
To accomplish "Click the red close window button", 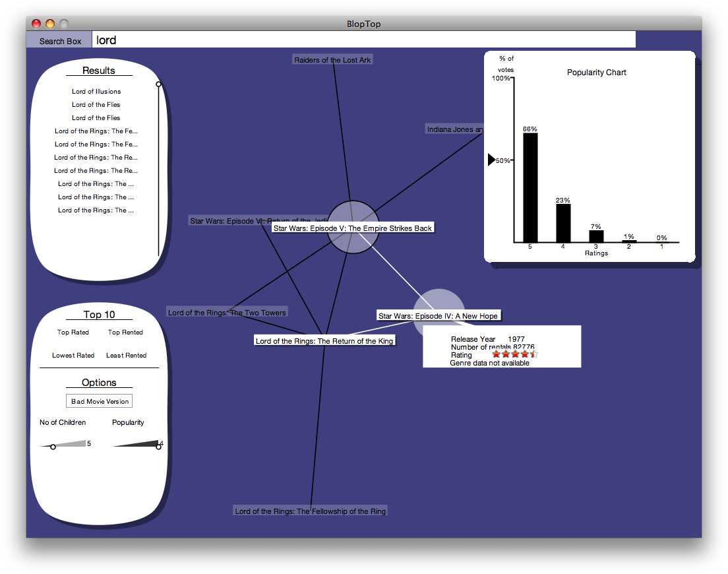I will pyautogui.click(x=36, y=24).
